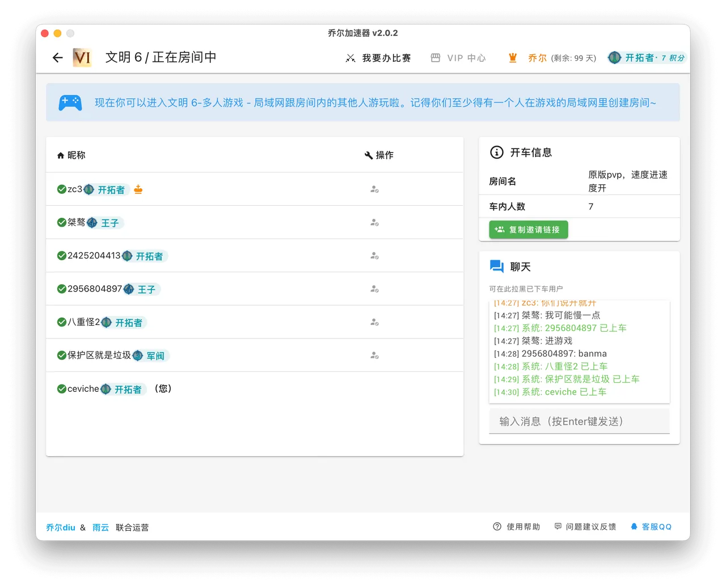This screenshot has width=726, height=588.
Task: Click the 车内人数 count value 7
Action: pyautogui.click(x=591, y=206)
